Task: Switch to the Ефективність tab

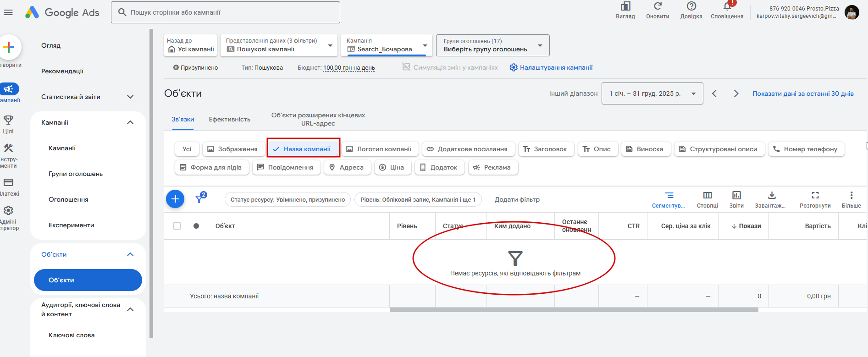Action: coord(229,119)
